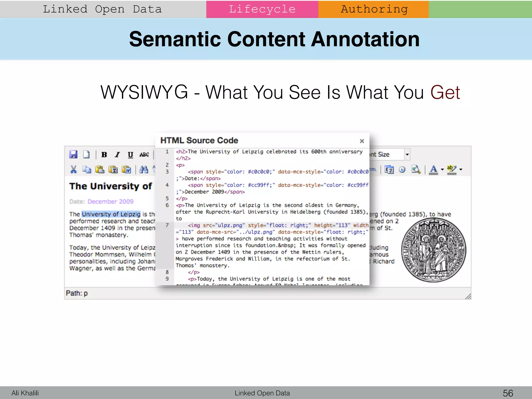Open Find with the binoculars icon

coord(144,170)
